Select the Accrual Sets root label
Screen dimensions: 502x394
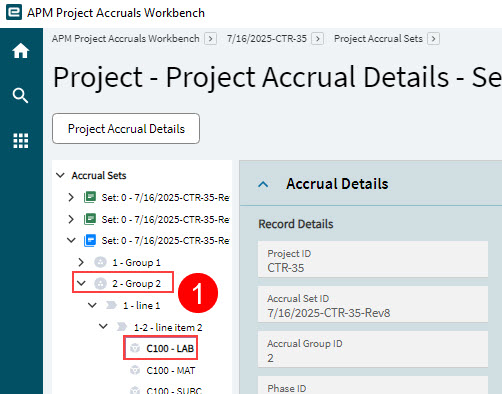99,175
